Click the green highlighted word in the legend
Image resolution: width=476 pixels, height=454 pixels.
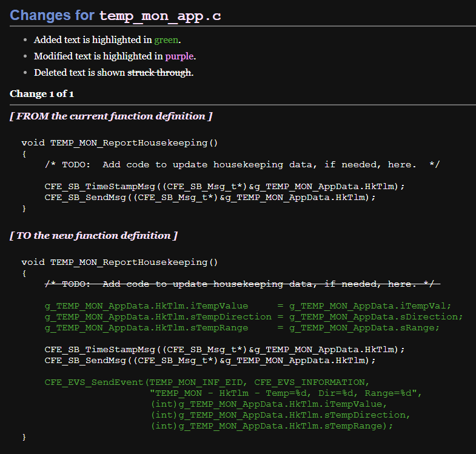166,40
